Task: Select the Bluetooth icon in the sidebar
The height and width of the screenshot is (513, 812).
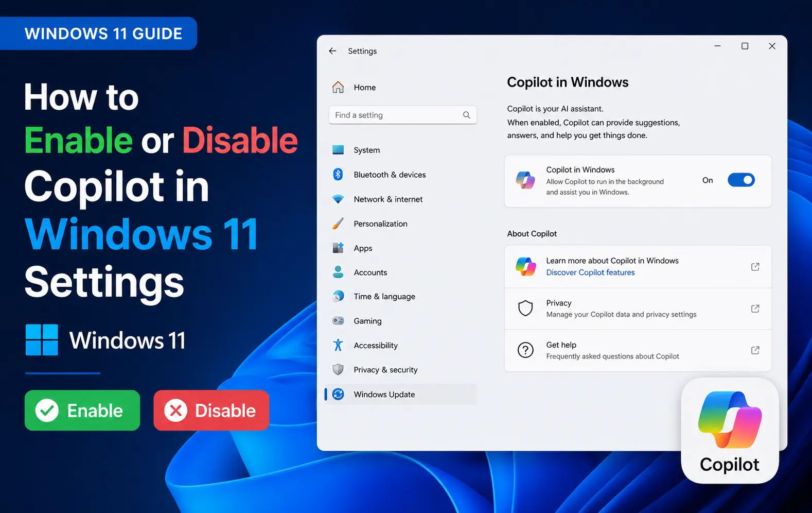Action: (338, 174)
